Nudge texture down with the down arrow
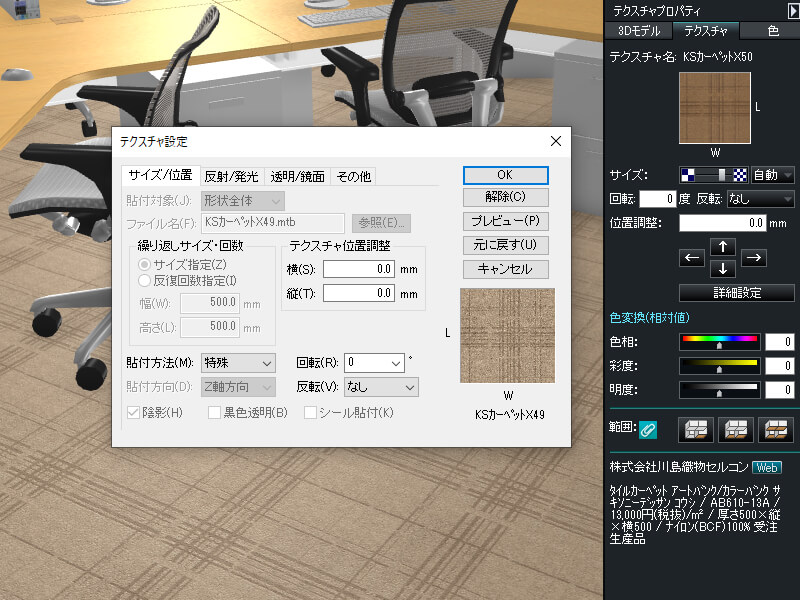The width and height of the screenshot is (800, 600). 721,270
